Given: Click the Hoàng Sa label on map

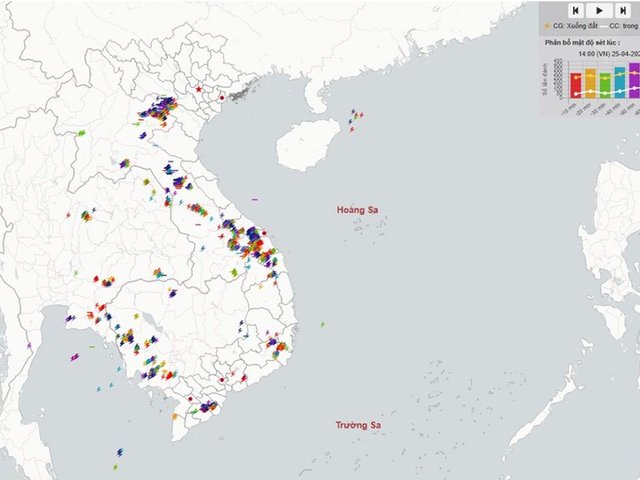Looking at the screenshot, I should click(362, 210).
